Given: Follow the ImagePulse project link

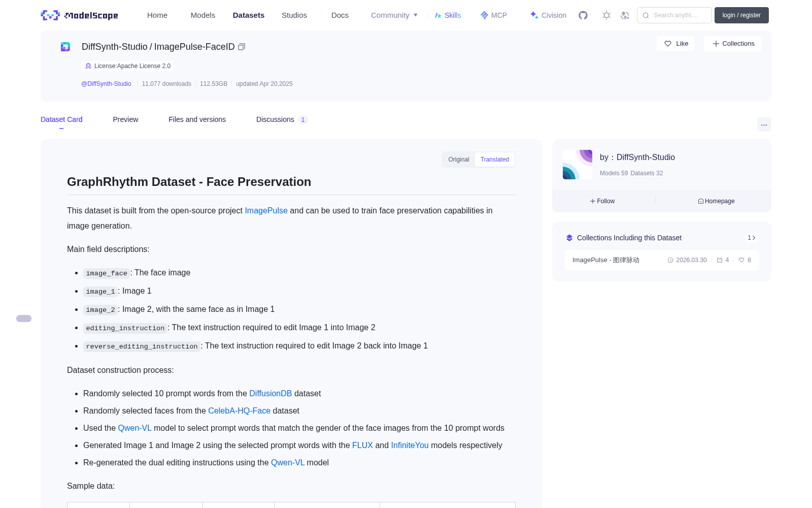Looking at the screenshot, I should click(266, 210).
